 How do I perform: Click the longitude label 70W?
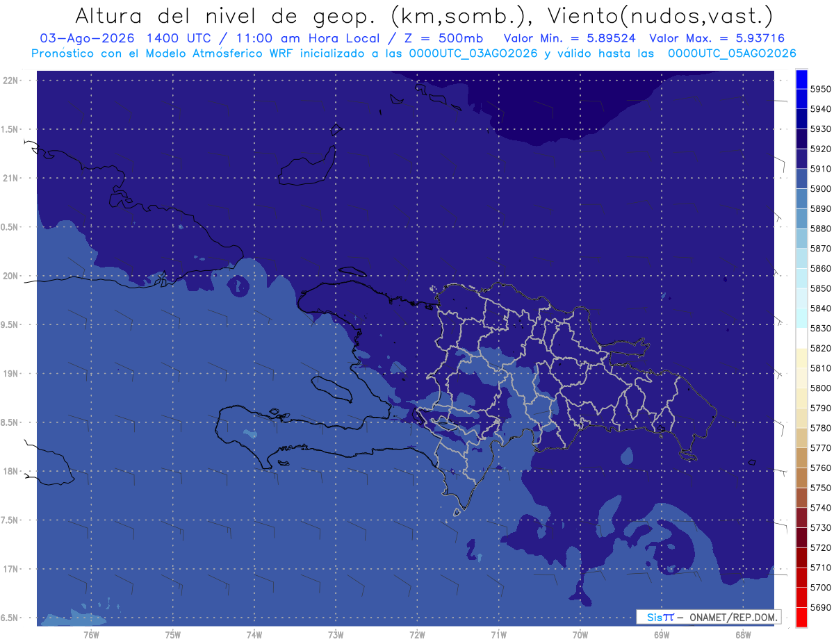pyautogui.click(x=580, y=634)
